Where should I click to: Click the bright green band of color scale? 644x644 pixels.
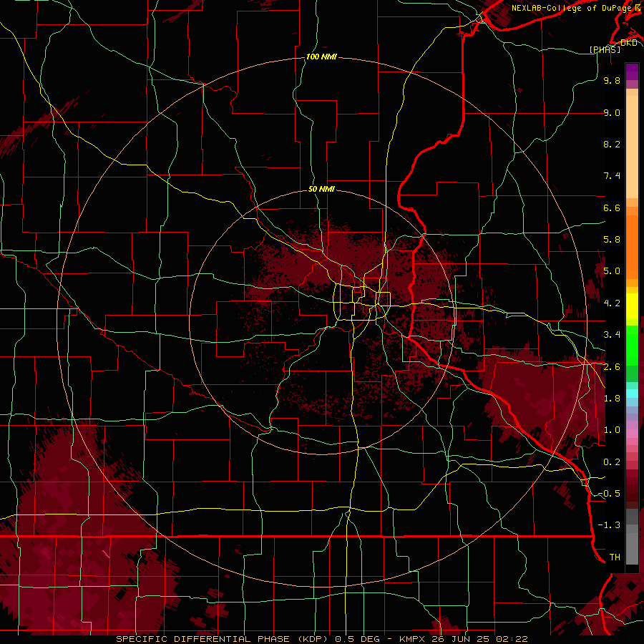point(632,344)
